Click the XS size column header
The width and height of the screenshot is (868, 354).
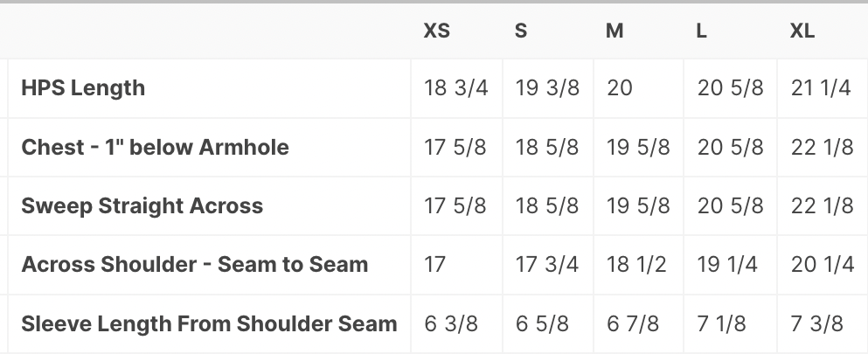click(437, 31)
